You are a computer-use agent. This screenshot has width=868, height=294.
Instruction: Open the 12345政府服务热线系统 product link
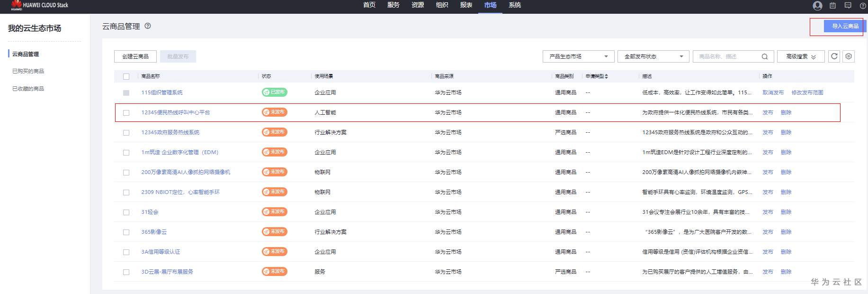click(170, 132)
